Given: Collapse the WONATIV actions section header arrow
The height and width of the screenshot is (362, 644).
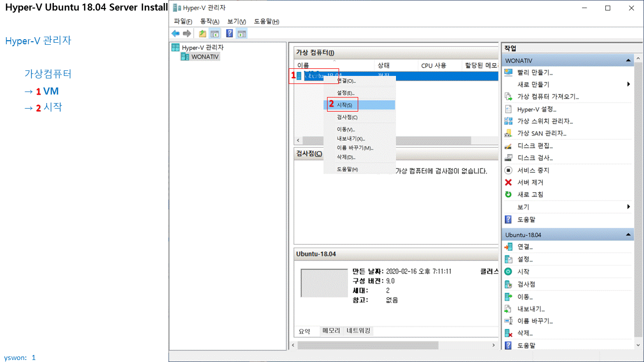Looking at the screenshot, I should coord(628,60).
